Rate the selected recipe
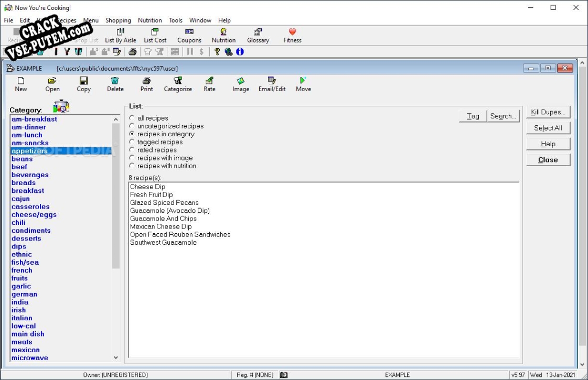588x380 pixels. (x=209, y=84)
